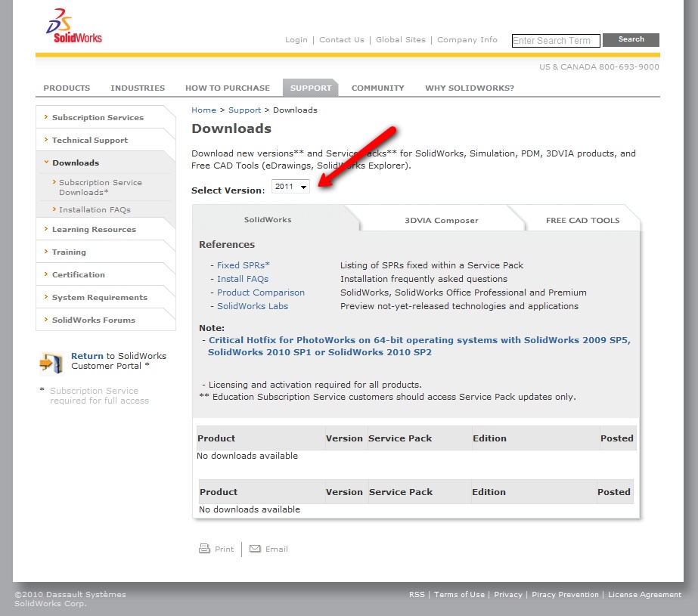Open the Select Version dropdown
This screenshot has width=698, height=616.
[x=290, y=187]
